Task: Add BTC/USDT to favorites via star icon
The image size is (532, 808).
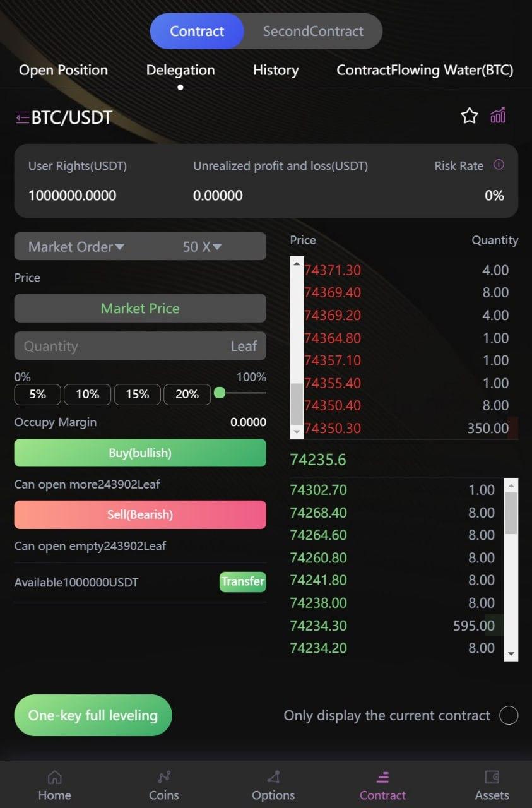Action: point(469,116)
